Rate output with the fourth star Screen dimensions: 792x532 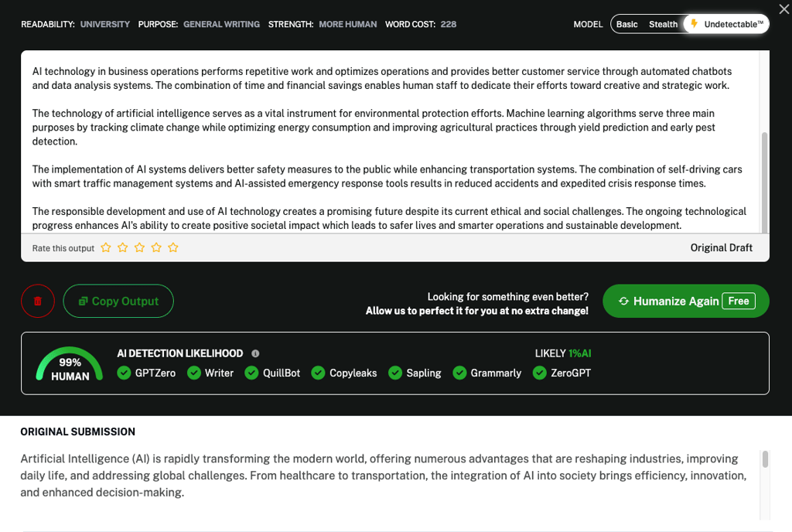click(156, 247)
